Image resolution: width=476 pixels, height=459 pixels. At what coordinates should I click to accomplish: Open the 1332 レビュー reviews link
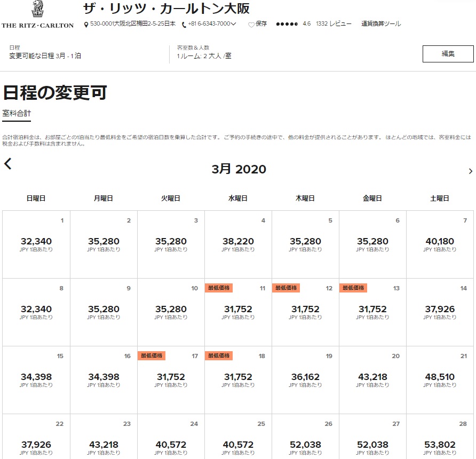point(334,23)
